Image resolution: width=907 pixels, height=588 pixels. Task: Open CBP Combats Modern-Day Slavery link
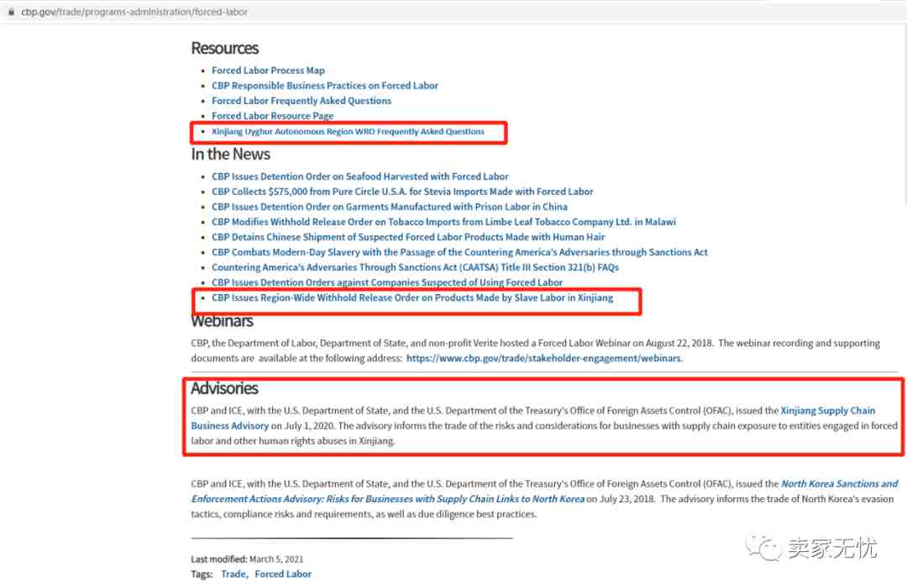point(459,252)
